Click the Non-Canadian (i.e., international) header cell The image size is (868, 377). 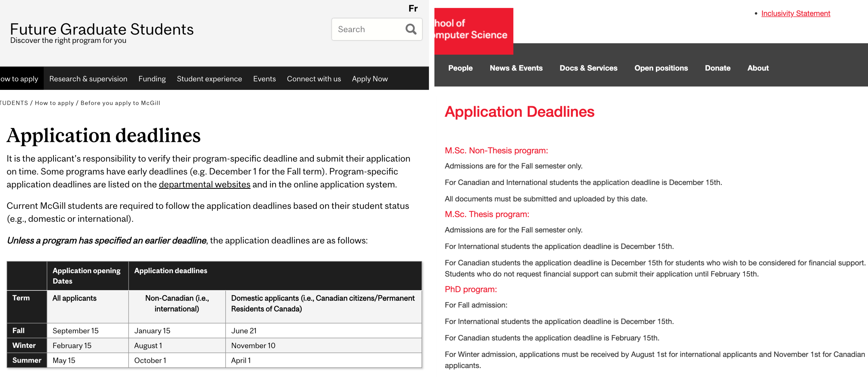tap(177, 307)
